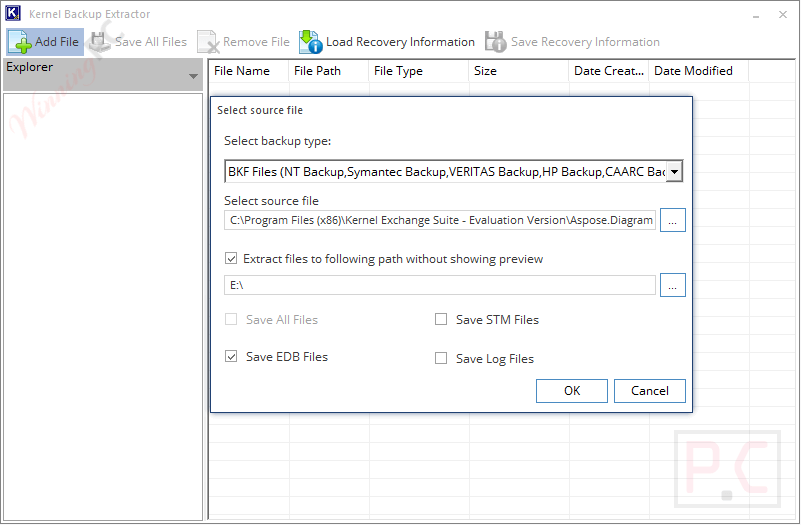Tick the greyed Save All Files checkbox
Screen dimensions: 801x525
tap(231, 319)
